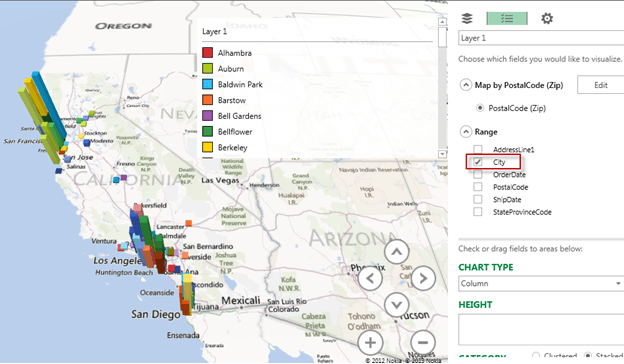Collapse the Range section
Image resolution: width=624 pixels, height=364 pixels.
pyautogui.click(x=466, y=132)
